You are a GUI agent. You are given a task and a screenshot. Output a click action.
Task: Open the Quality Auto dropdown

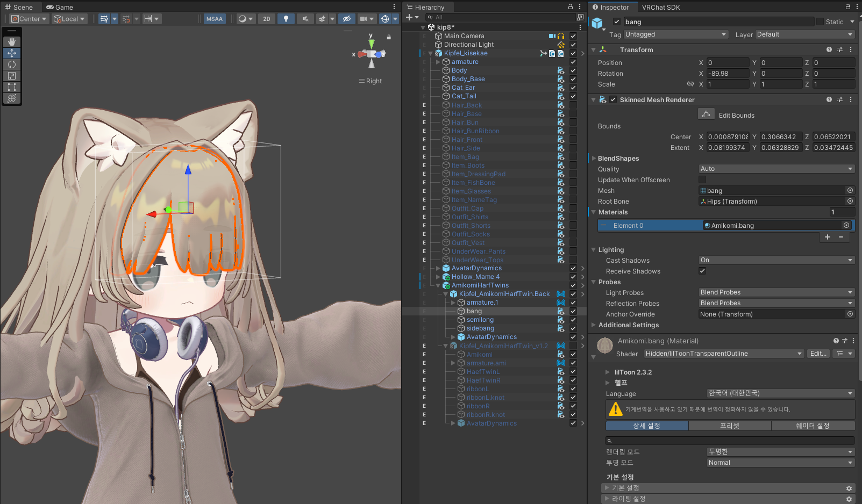tap(776, 169)
